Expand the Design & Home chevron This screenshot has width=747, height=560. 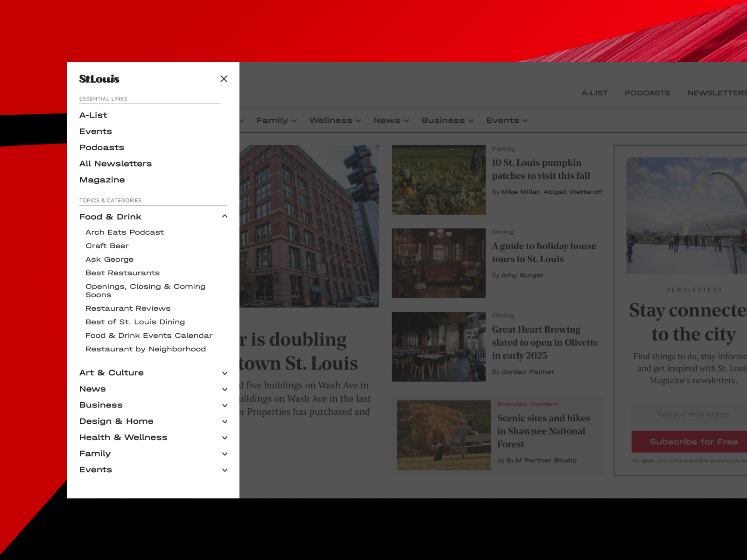(x=225, y=421)
